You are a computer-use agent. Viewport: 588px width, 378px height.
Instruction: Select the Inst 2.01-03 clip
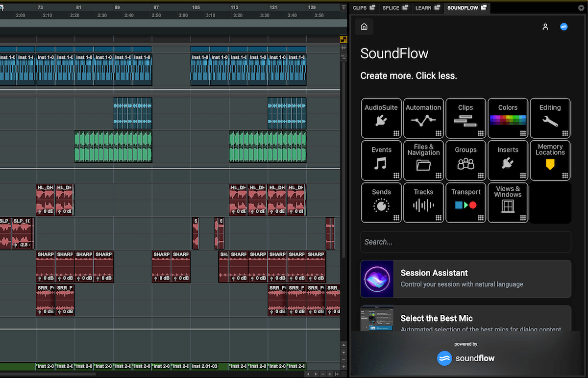pos(209,366)
